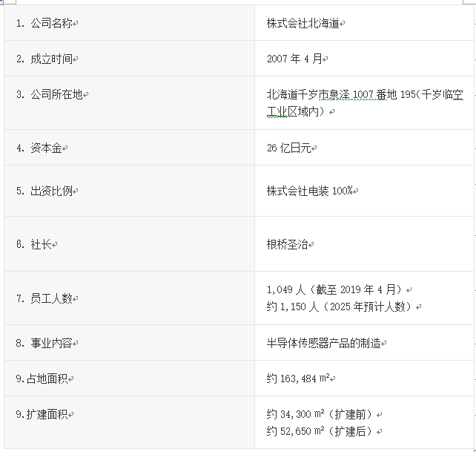The width and height of the screenshot is (476, 452).
Task: Click the '1,049 人（截至 2019 年 4 月）' line
Action: (335, 289)
